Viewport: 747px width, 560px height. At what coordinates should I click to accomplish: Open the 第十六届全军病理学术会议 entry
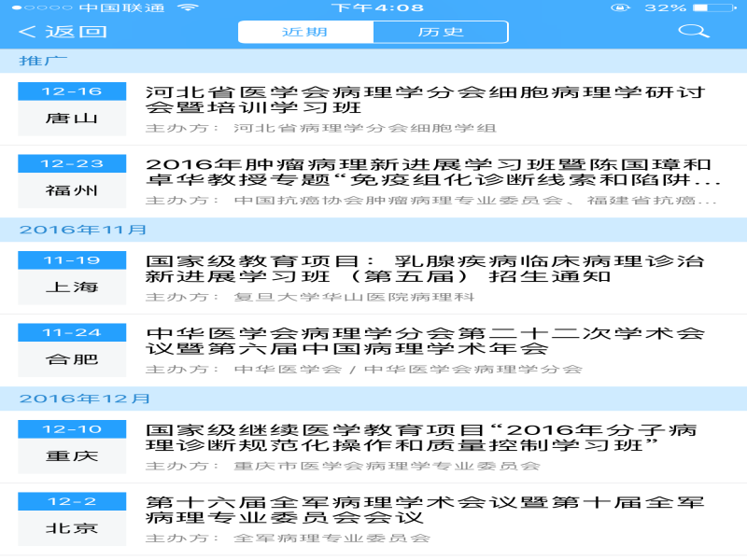tap(373, 520)
